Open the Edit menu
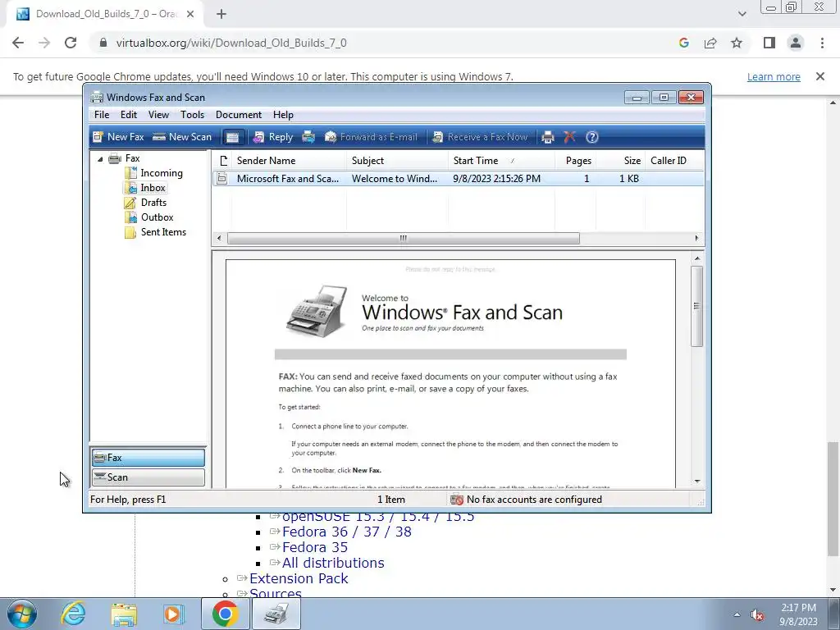The height and width of the screenshot is (630, 840). 129,115
